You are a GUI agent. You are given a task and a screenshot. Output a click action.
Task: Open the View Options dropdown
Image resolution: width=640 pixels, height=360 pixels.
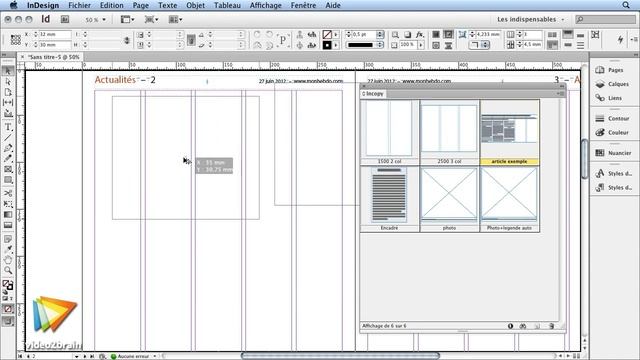click(x=127, y=19)
